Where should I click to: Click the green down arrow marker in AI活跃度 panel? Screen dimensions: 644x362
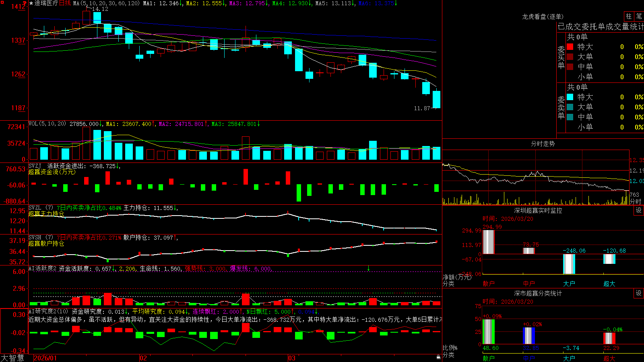coord(368,268)
